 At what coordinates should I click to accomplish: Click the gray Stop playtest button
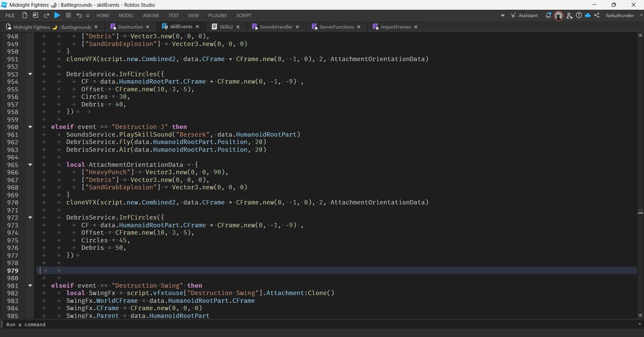(x=68, y=16)
